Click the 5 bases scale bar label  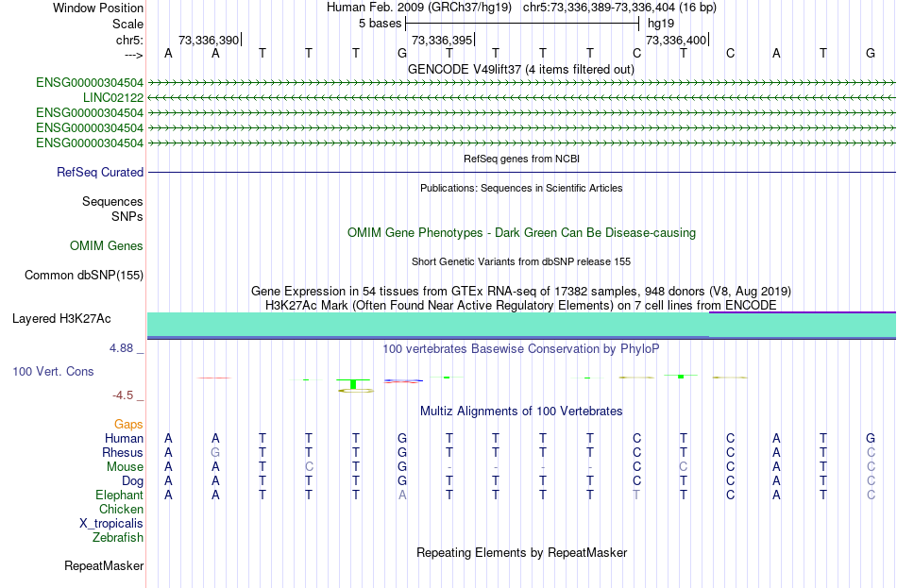click(x=380, y=24)
